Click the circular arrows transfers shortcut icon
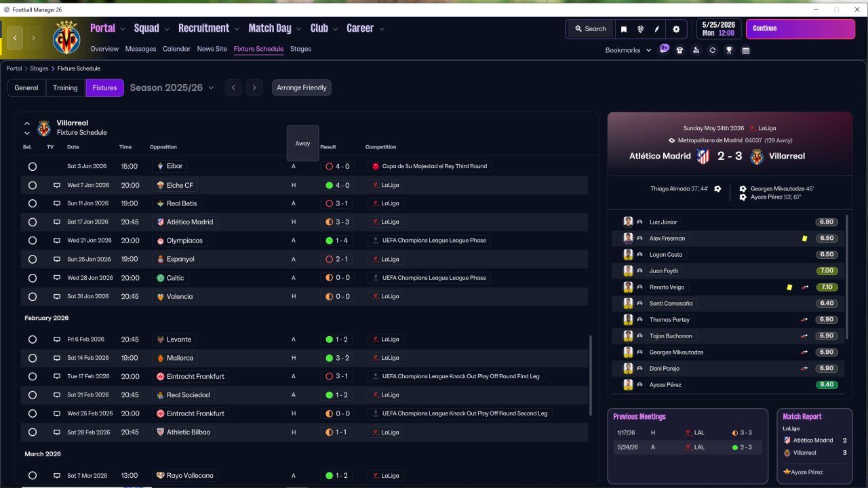This screenshot has height=488, width=868. click(x=712, y=50)
